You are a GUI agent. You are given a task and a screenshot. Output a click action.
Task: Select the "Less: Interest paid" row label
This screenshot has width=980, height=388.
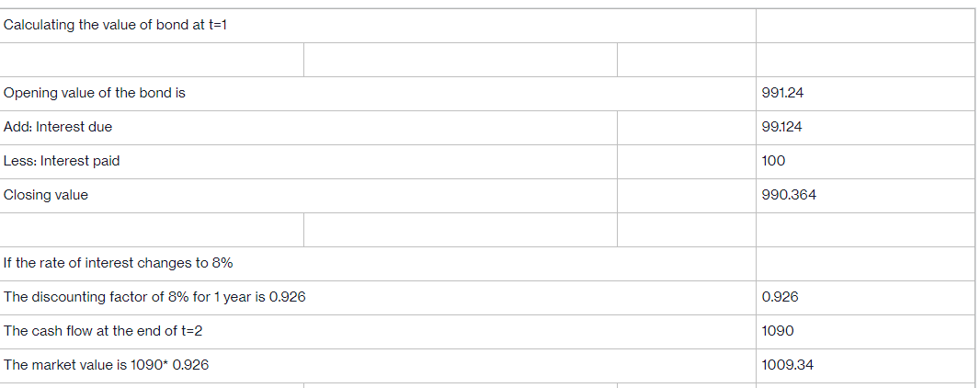pos(62,161)
